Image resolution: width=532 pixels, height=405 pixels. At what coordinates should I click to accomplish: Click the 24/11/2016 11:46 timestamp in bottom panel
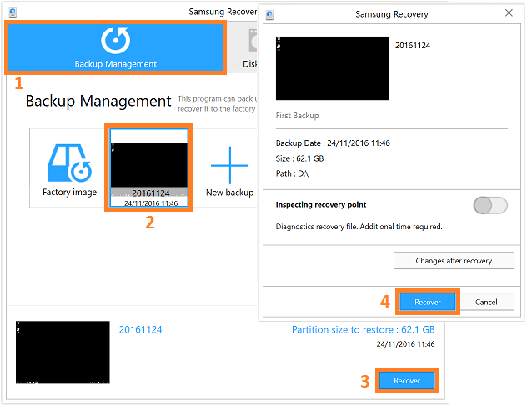[405, 344]
